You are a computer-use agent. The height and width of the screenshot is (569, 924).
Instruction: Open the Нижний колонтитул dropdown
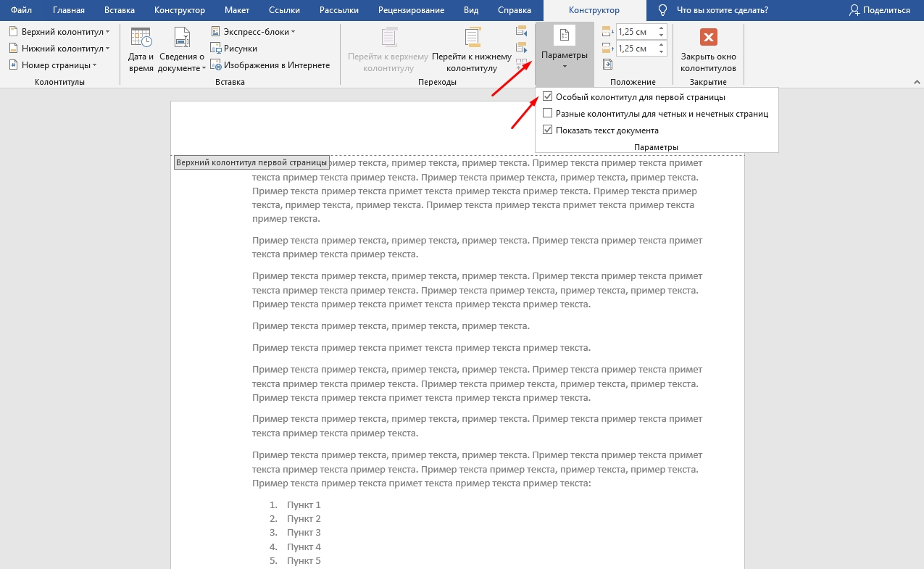click(x=60, y=49)
